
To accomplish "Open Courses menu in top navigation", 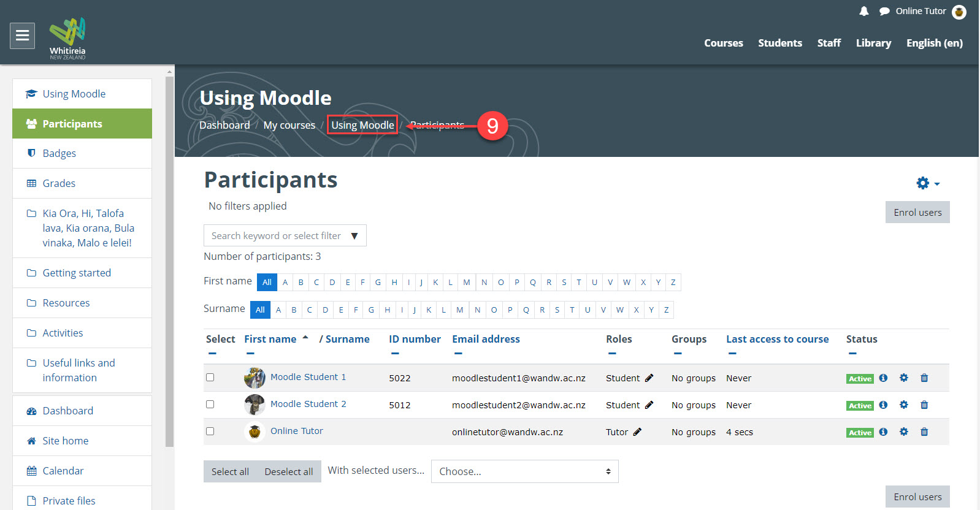I will tap(724, 43).
